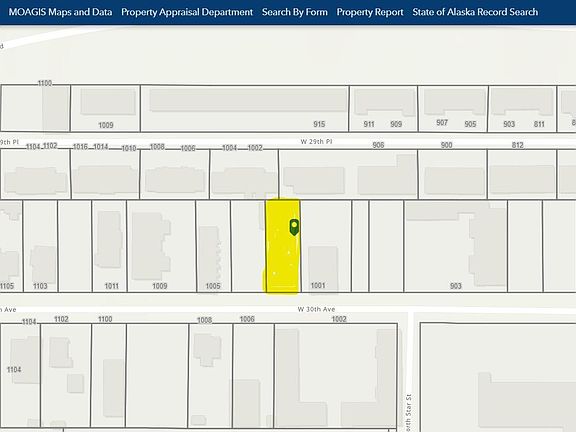The image size is (576, 432).
Task: Select parcel 1011 on the map
Action: click(x=109, y=246)
